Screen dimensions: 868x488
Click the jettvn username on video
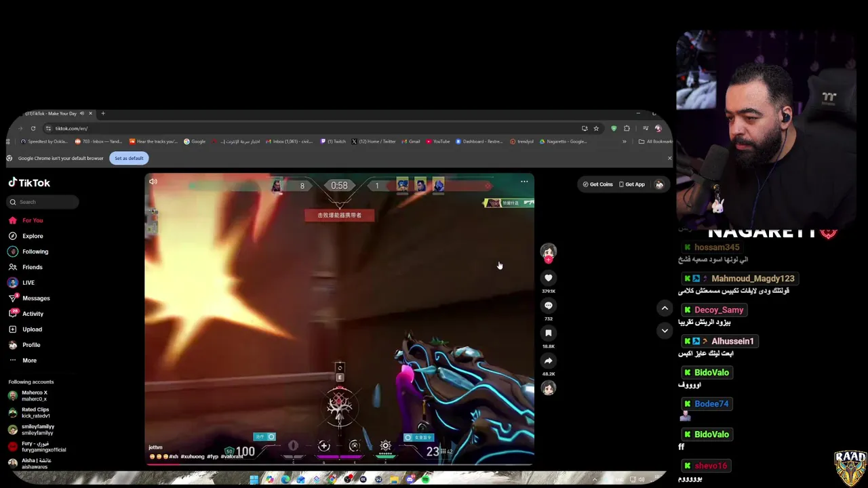point(155,447)
